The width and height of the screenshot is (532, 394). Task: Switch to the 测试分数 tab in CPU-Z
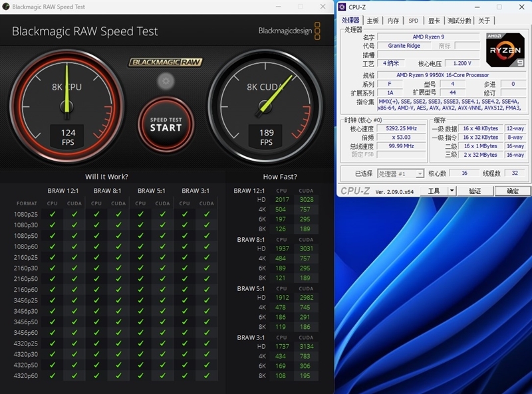[459, 21]
